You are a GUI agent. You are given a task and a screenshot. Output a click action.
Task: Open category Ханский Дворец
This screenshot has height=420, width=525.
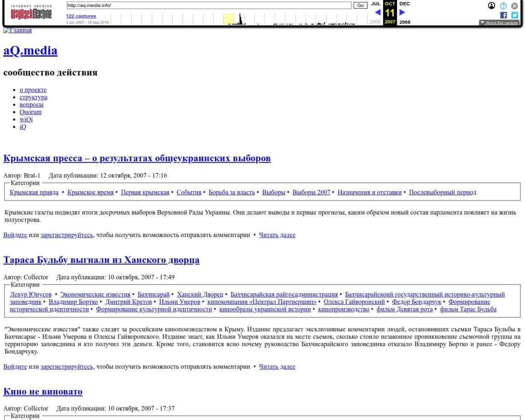(x=200, y=294)
